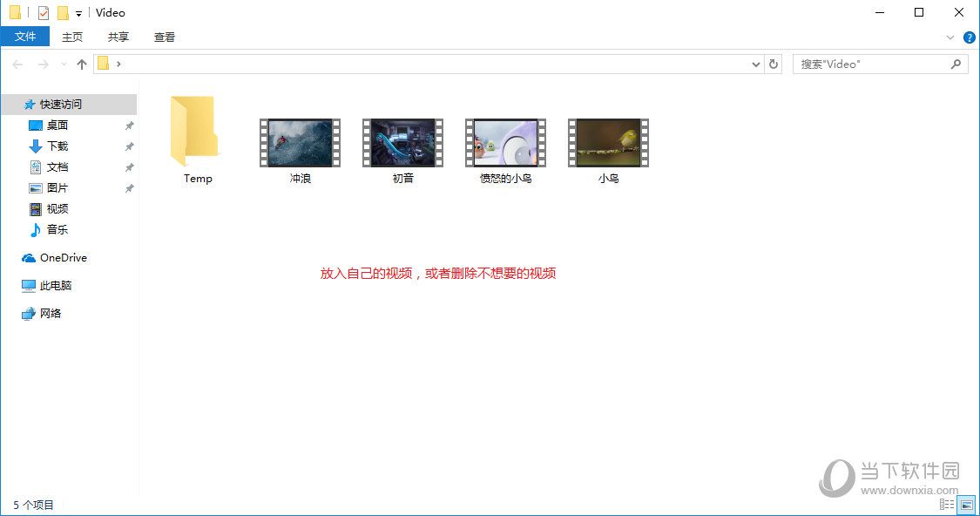Expand the ribbon with the chevron
980x516 pixels.
point(950,37)
